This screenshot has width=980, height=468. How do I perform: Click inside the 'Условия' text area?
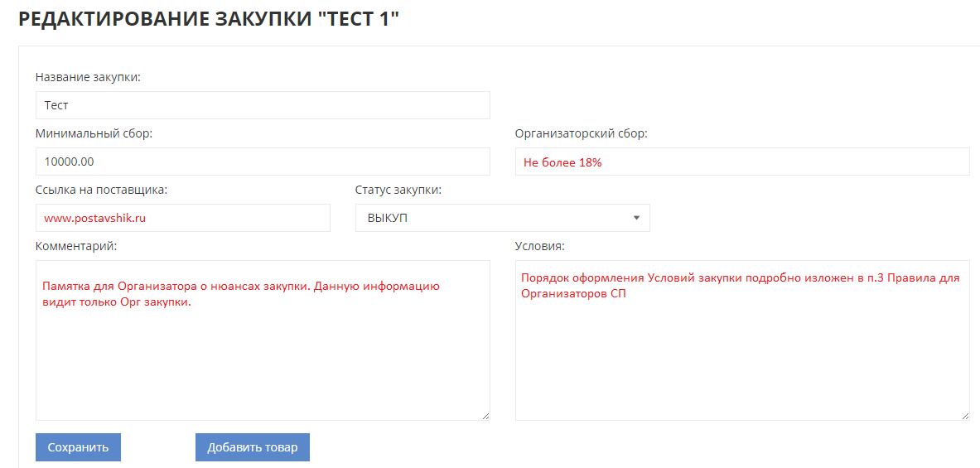[741, 356]
